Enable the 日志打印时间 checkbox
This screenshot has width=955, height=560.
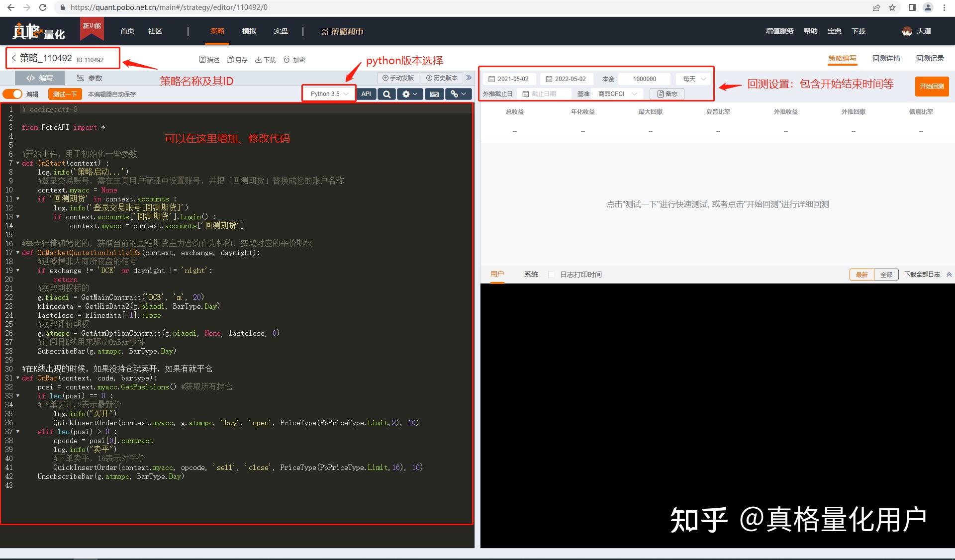tap(551, 274)
